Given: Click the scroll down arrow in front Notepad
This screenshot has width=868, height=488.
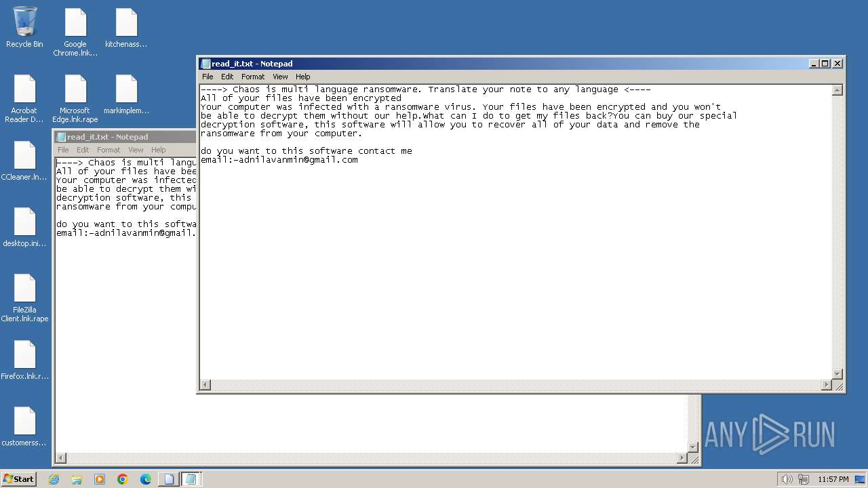Looking at the screenshot, I should pyautogui.click(x=837, y=373).
